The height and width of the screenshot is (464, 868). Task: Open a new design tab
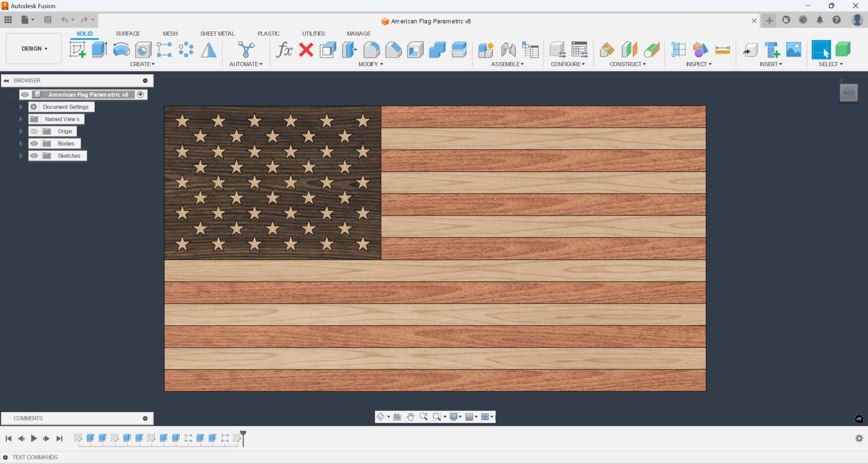point(769,20)
